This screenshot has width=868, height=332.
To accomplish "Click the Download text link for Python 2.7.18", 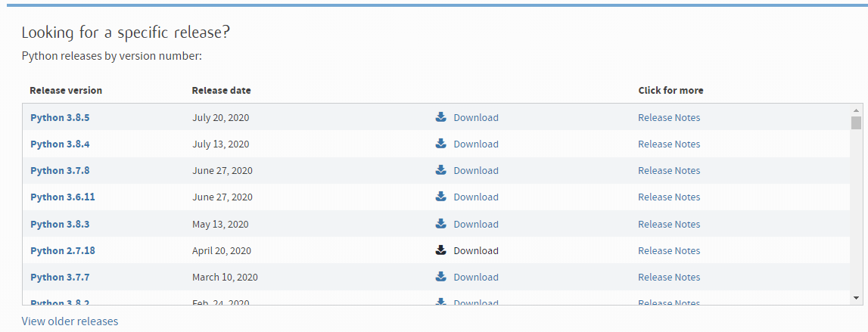I will (x=476, y=250).
